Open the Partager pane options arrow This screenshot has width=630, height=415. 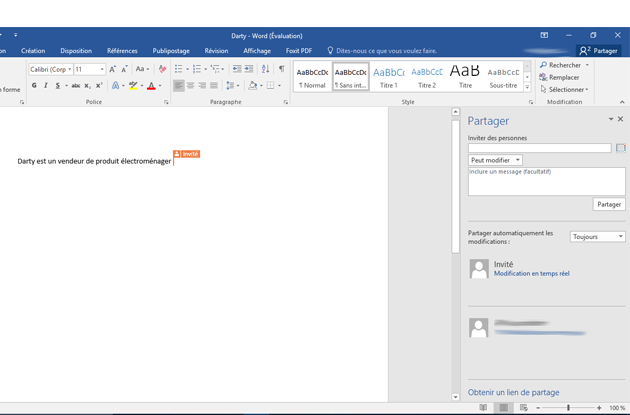(x=611, y=119)
